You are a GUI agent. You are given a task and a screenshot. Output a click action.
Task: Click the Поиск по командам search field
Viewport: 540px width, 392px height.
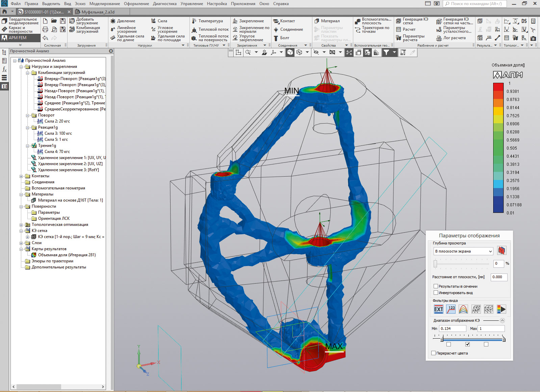[x=475, y=4]
